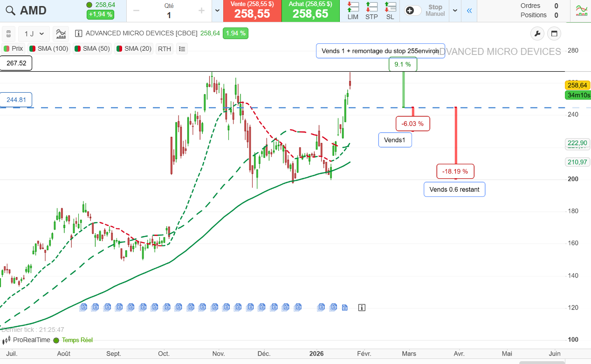Open the Stop Manuel dropdown arrow
Screen dimensions: 591x364
point(455,11)
